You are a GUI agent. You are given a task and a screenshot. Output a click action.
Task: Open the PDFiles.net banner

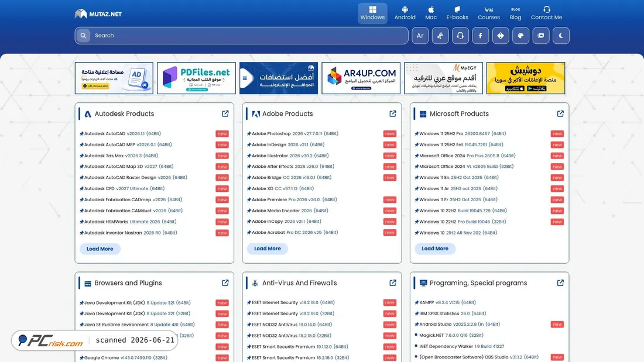coord(196,78)
